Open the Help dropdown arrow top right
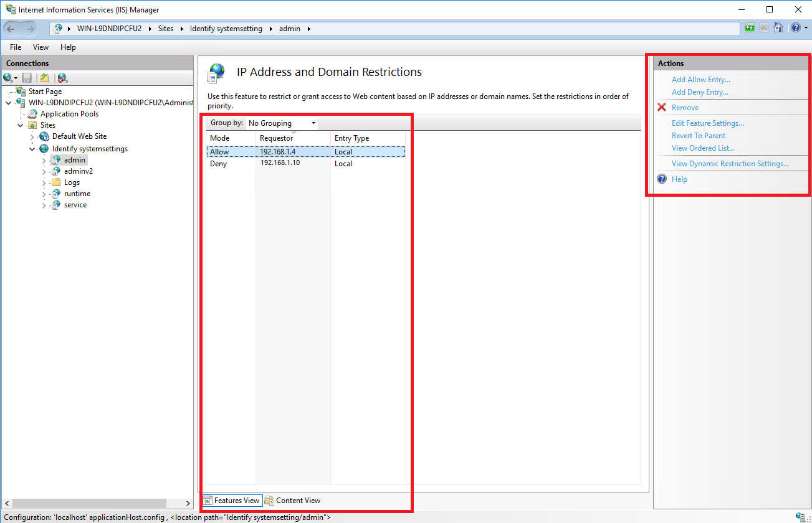 pyautogui.click(x=805, y=28)
